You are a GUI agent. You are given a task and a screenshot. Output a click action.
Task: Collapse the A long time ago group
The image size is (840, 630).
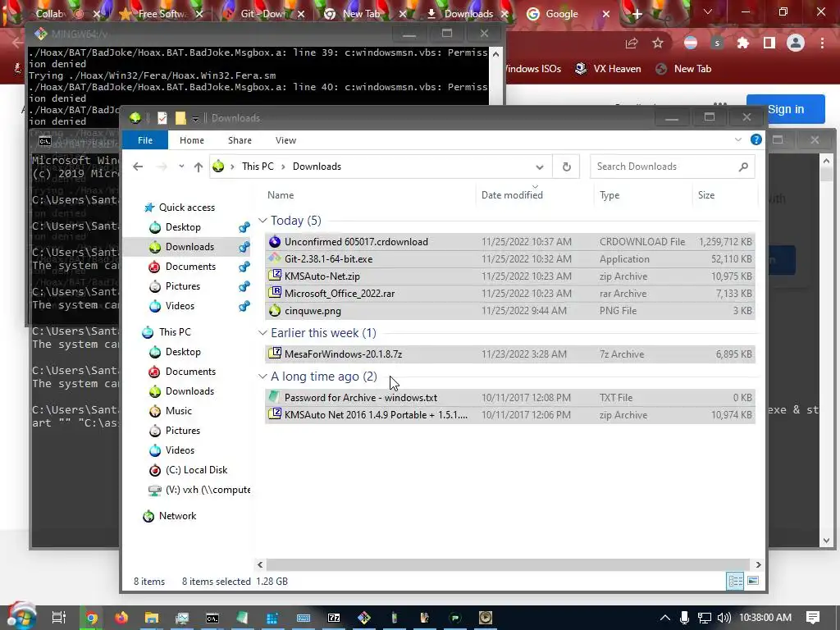click(x=262, y=377)
